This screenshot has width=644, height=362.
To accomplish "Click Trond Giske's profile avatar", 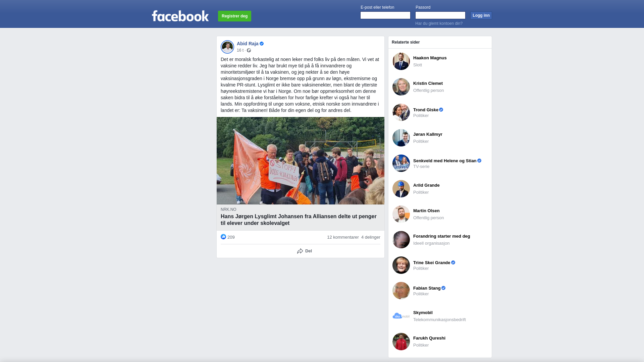I will [x=401, y=112].
